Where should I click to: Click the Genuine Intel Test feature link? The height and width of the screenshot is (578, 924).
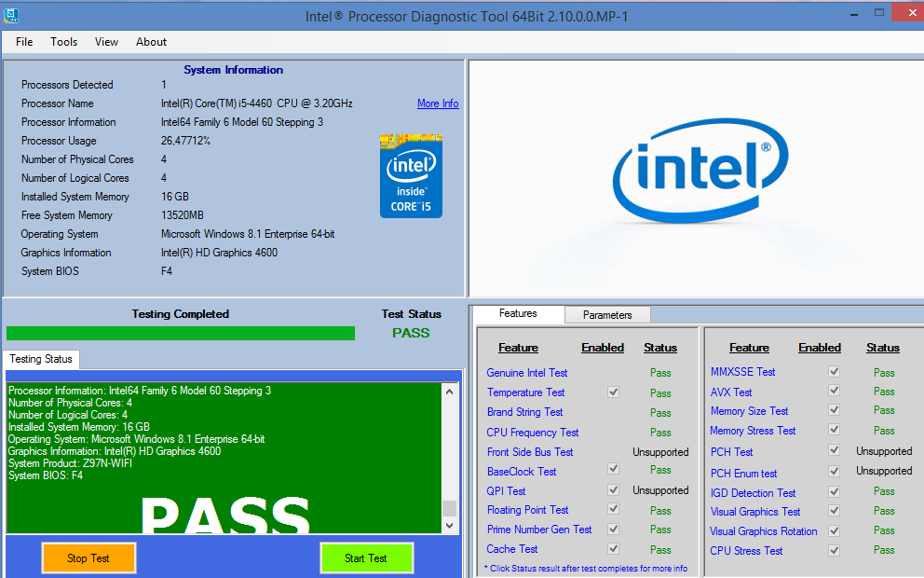pos(527,373)
